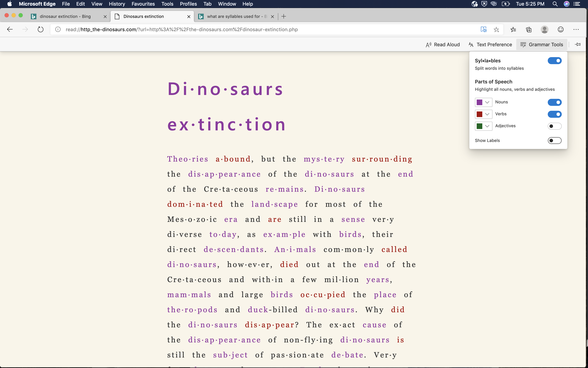Screen dimensions: 588x368
Task: Click the Creative Cloud menu bar icon
Action: (494, 4)
